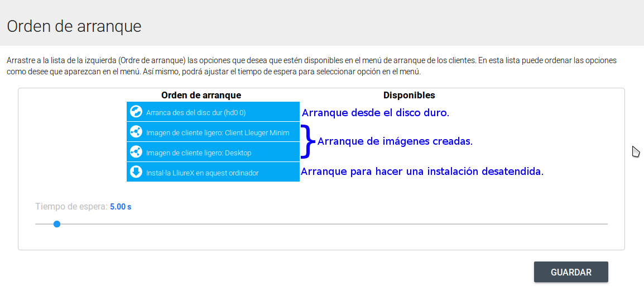Select the 'Arranca des del disc dur (hd0 0)' label

196,112
